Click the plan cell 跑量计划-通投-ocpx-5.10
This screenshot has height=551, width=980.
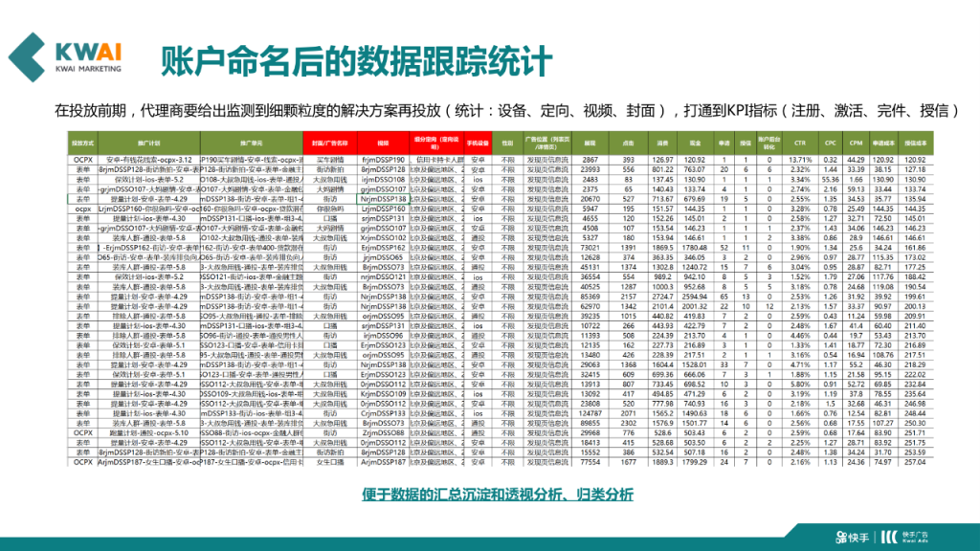pyautogui.click(x=148, y=433)
